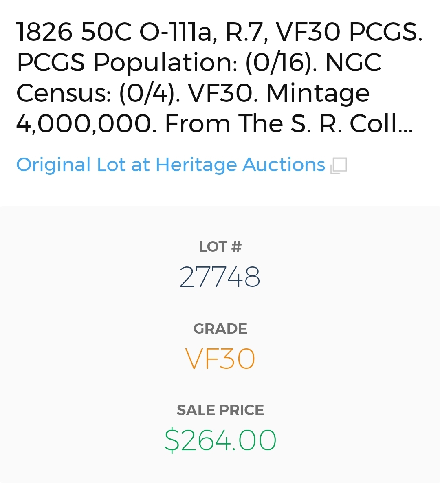The width and height of the screenshot is (440, 504).
Task: Click the "Mintage" word in the description
Action: coord(318,93)
